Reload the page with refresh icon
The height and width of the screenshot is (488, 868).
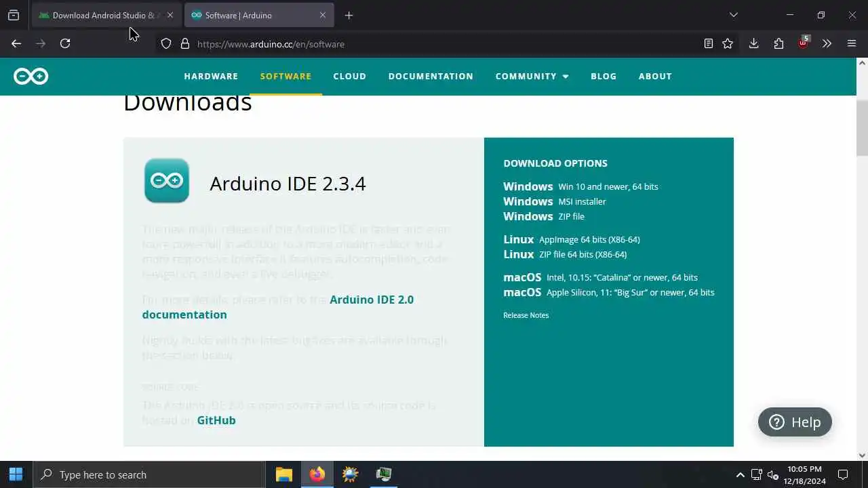pos(65,43)
